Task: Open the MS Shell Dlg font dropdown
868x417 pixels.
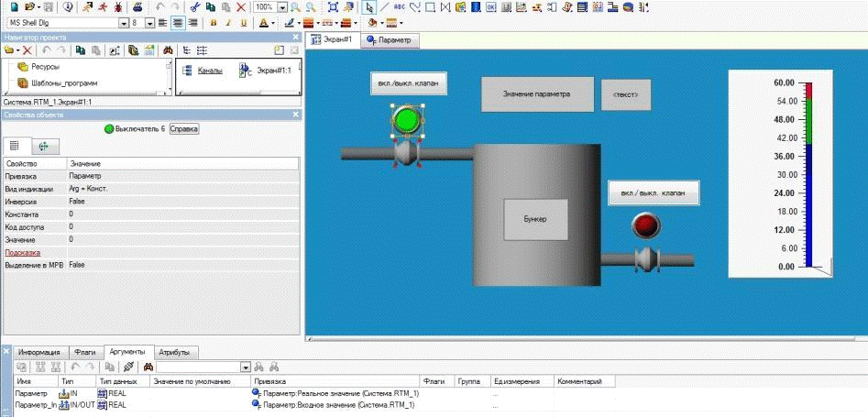Action: click(x=124, y=22)
